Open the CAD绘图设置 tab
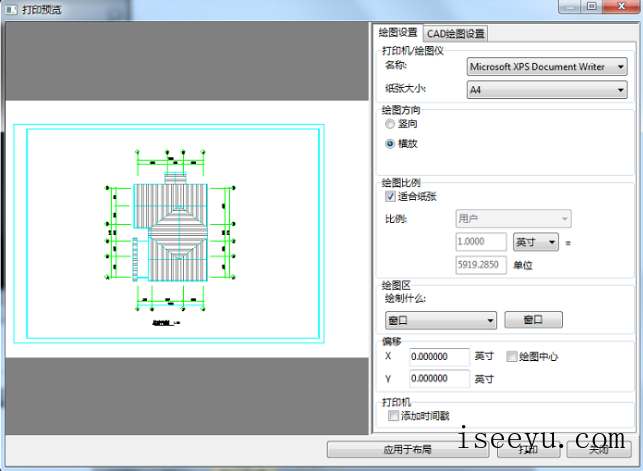This screenshot has width=643, height=471. [x=455, y=34]
